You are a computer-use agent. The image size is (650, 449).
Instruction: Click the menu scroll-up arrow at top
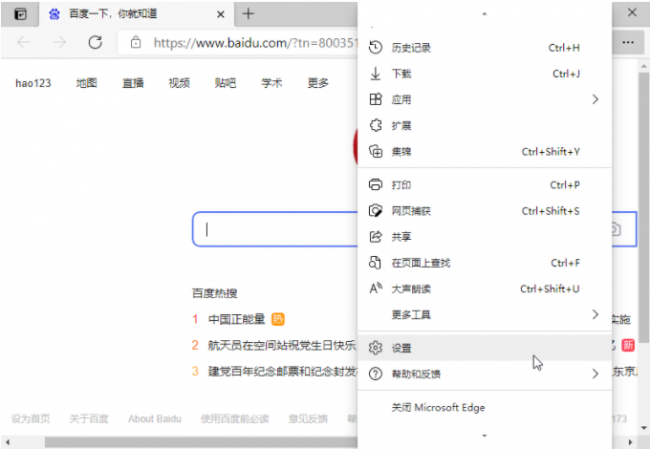point(484,14)
